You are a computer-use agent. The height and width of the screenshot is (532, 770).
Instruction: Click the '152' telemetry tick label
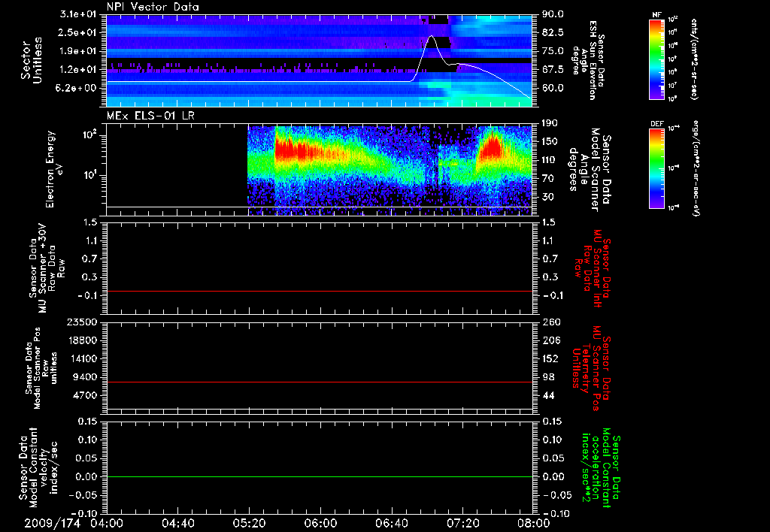click(550, 358)
